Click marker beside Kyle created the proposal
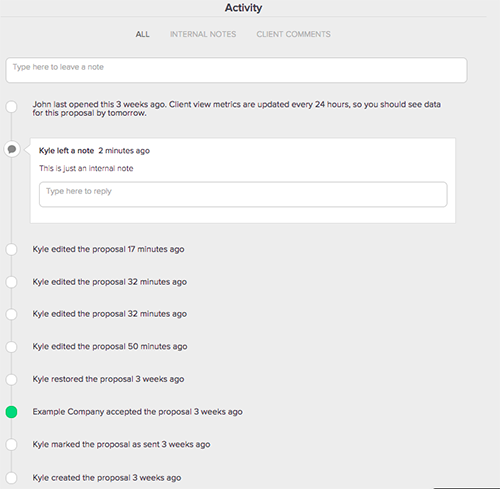The width and height of the screenshot is (500, 489). (11, 478)
